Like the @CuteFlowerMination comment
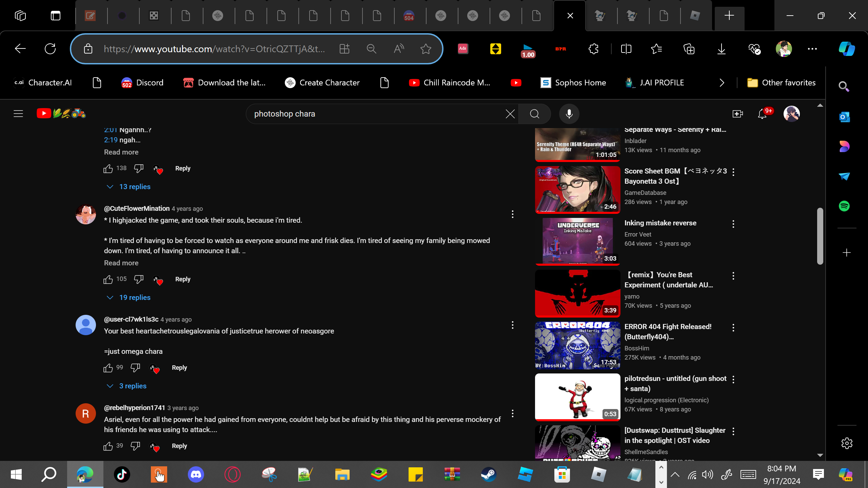 pyautogui.click(x=108, y=279)
